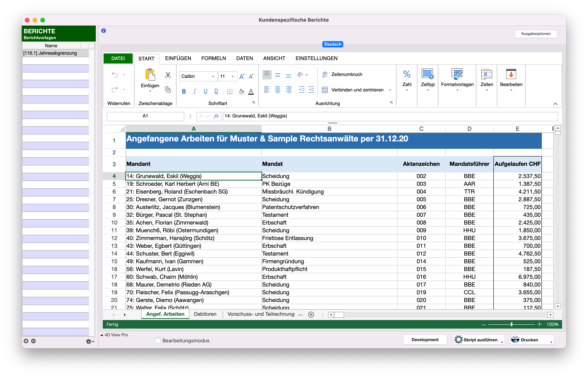Image resolution: width=588 pixels, height=377 pixels.
Task: Switch to the FORMELN tab
Action: [213, 58]
